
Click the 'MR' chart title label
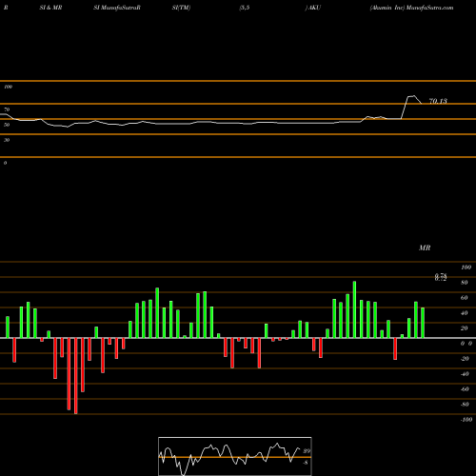click(x=425, y=248)
